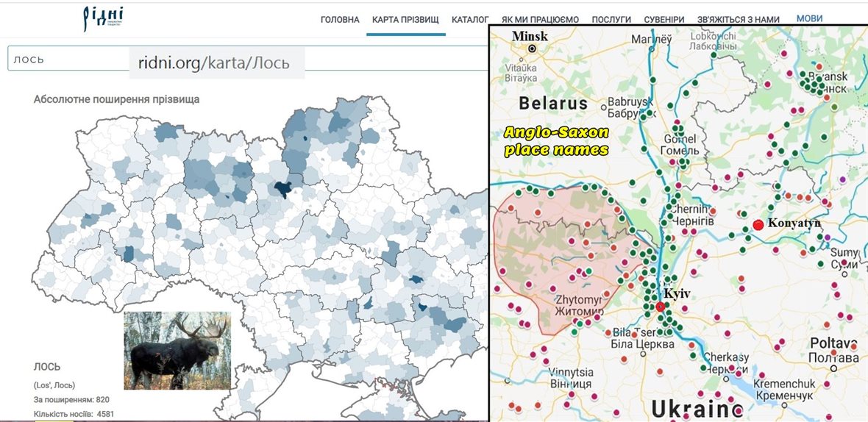
Task: Focus the surname search field containing ЛОСЬ
Action: pyautogui.click(x=66, y=60)
